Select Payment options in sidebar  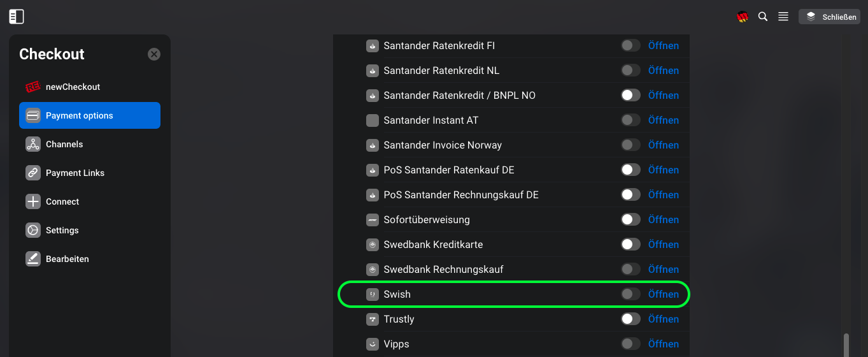[x=90, y=115]
